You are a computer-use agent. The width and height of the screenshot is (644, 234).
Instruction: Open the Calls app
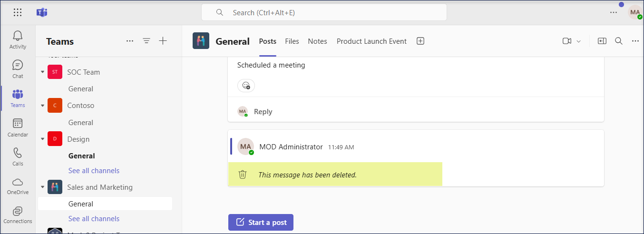(18, 156)
